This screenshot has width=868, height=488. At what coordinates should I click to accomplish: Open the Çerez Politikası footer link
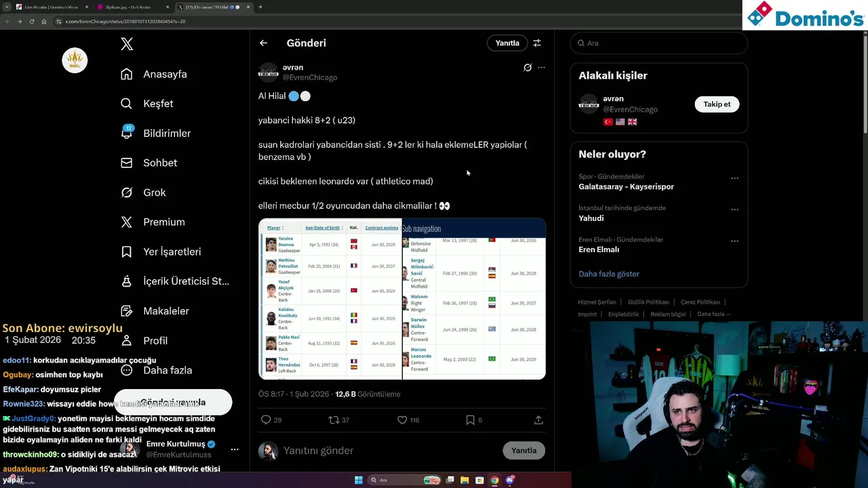coord(701,302)
